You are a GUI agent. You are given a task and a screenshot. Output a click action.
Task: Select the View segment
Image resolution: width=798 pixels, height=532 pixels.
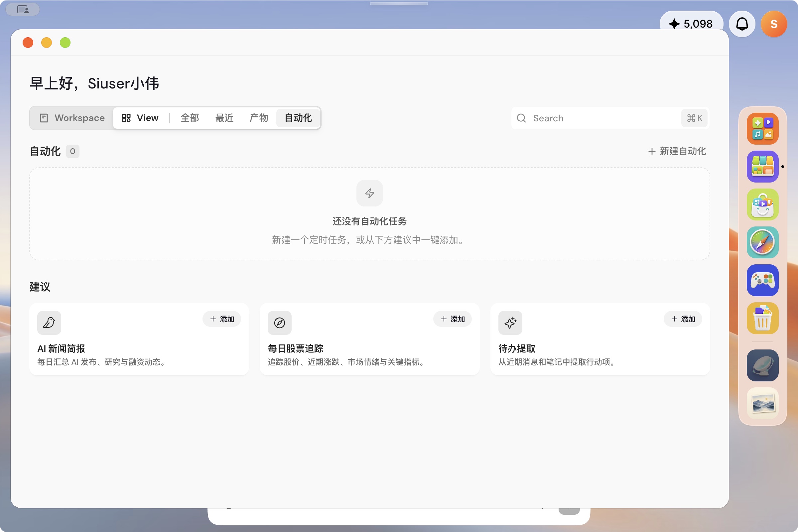coord(140,118)
